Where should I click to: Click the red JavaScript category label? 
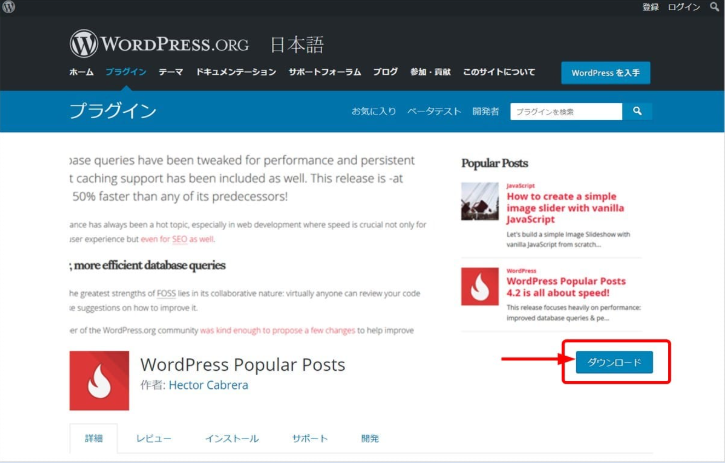coord(521,185)
